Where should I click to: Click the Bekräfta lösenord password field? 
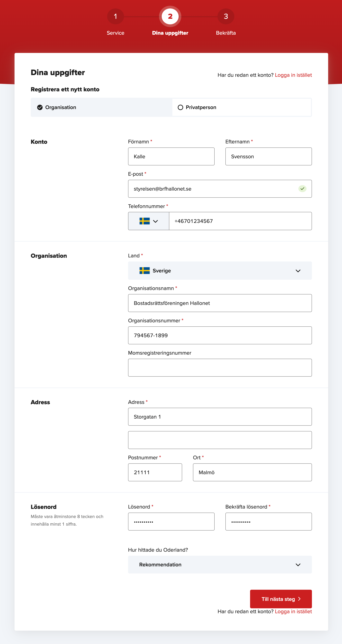click(268, 522)
